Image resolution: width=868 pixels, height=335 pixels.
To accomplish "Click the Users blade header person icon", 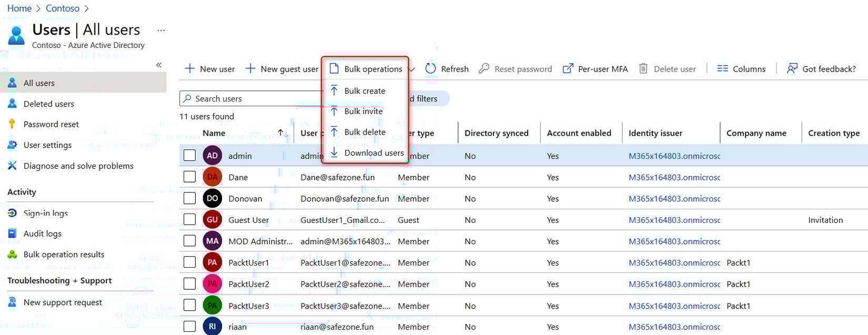I will 16,35.
